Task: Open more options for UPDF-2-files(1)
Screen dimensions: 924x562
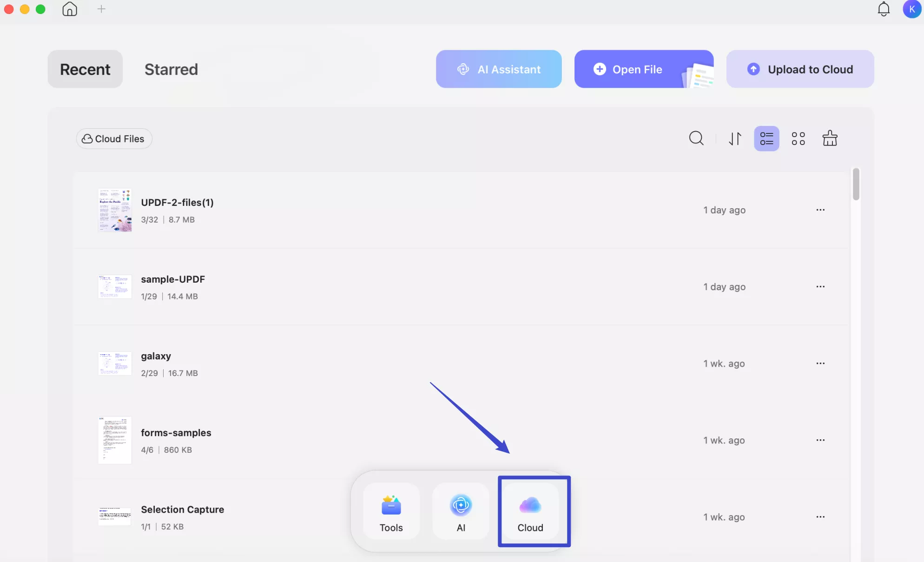Action: [820, 210]
